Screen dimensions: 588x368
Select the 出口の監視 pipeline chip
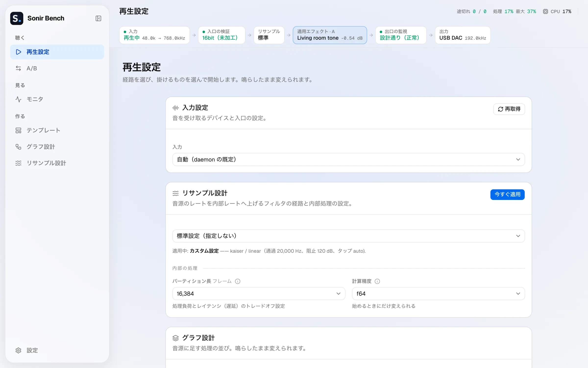point(401,35)
